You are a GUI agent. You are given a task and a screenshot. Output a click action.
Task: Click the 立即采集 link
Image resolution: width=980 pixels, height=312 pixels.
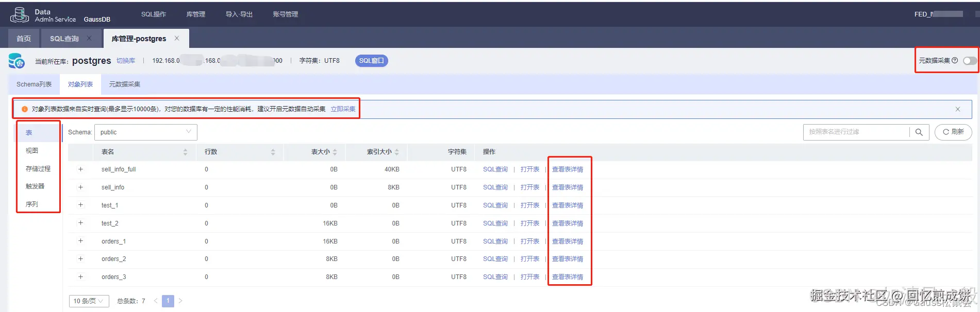[343, 109]
